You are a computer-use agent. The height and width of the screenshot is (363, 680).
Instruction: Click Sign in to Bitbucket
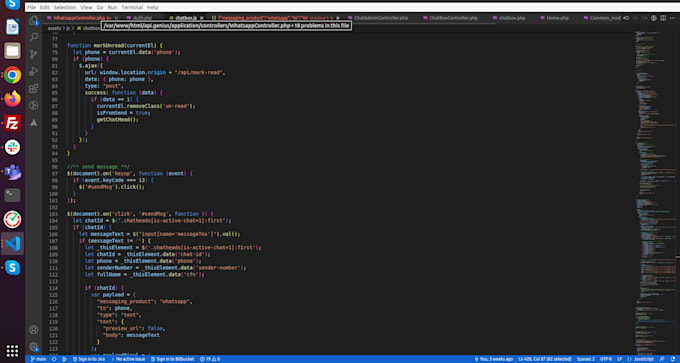[x=173, y=359]
